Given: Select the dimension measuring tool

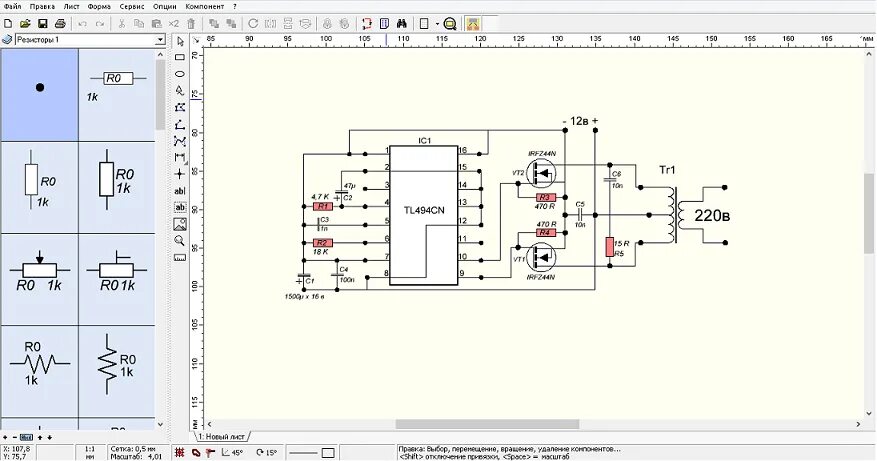Looking at the screenshot, I should (180, 158).
